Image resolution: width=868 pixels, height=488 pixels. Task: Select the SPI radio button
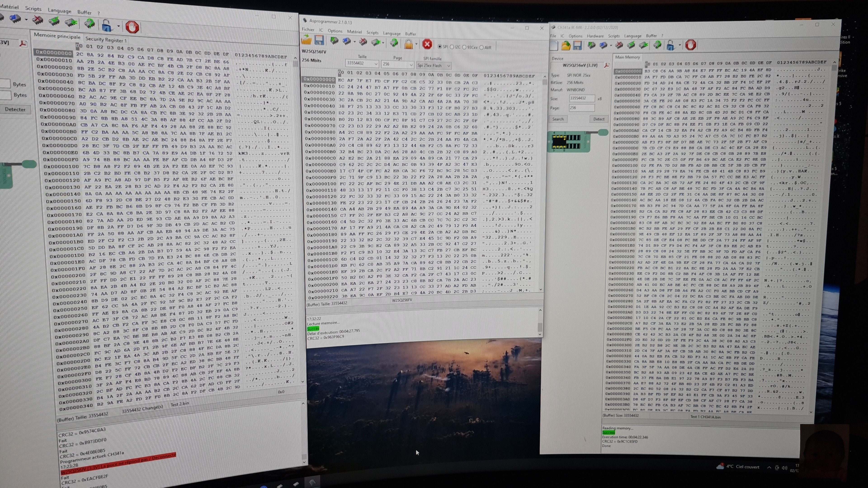coord(439,47)
